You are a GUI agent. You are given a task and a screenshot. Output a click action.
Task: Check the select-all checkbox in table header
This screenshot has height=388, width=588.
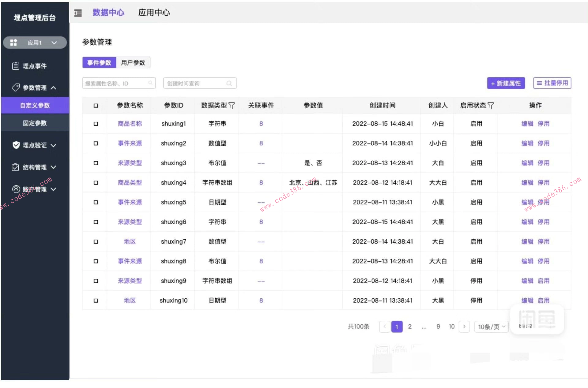click(x=95, y=105)
